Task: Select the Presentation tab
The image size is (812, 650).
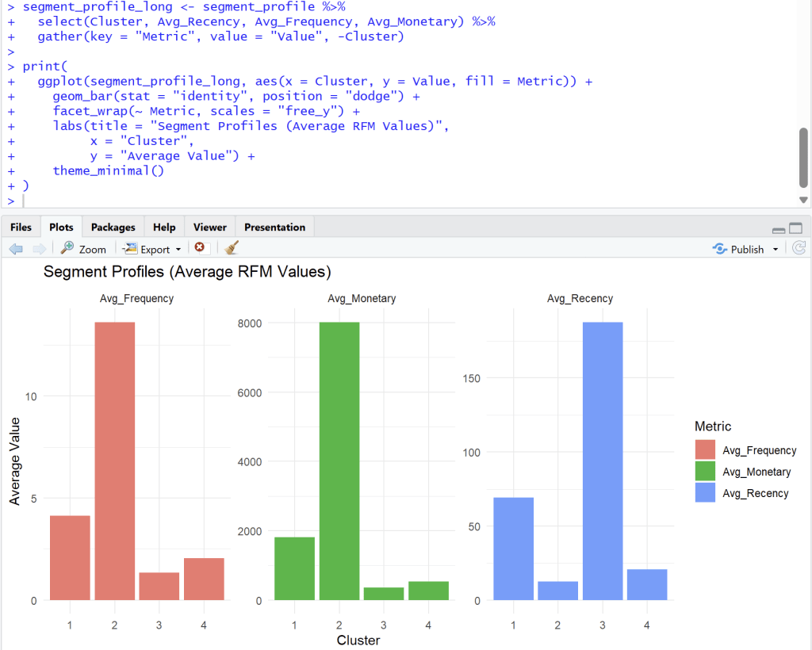Action: coord(274,227)
